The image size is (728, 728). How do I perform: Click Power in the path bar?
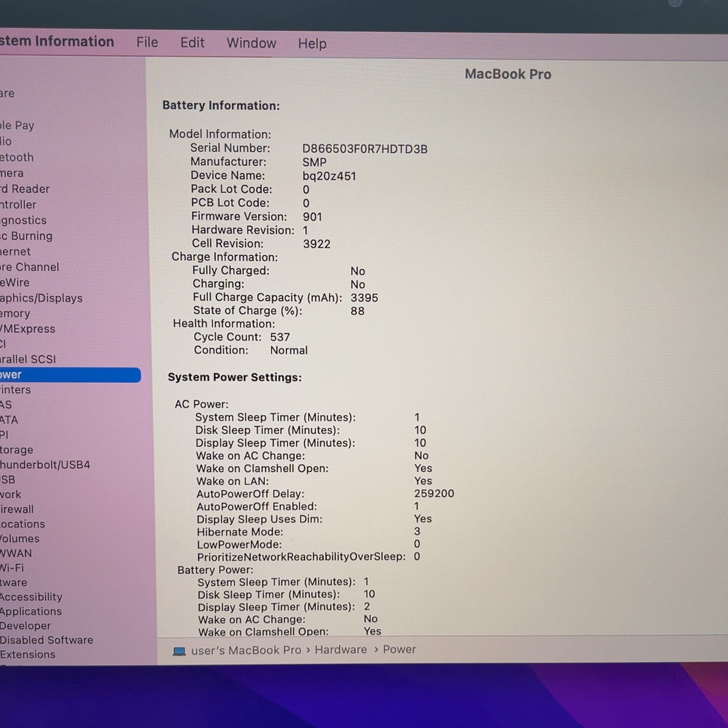pyautogui.click(x=399, y=649)
